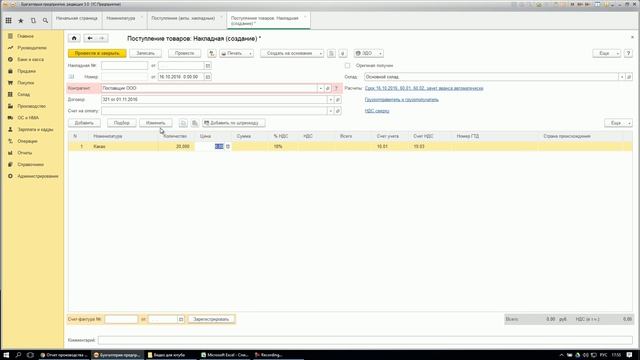This screenshot has width=640, height=360.
Task: Open the sections menu grid icon
Action: (x=8, y=20)
